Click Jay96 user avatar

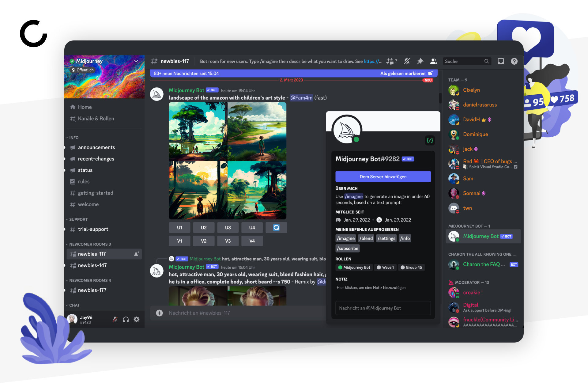(x=72, y=319)
